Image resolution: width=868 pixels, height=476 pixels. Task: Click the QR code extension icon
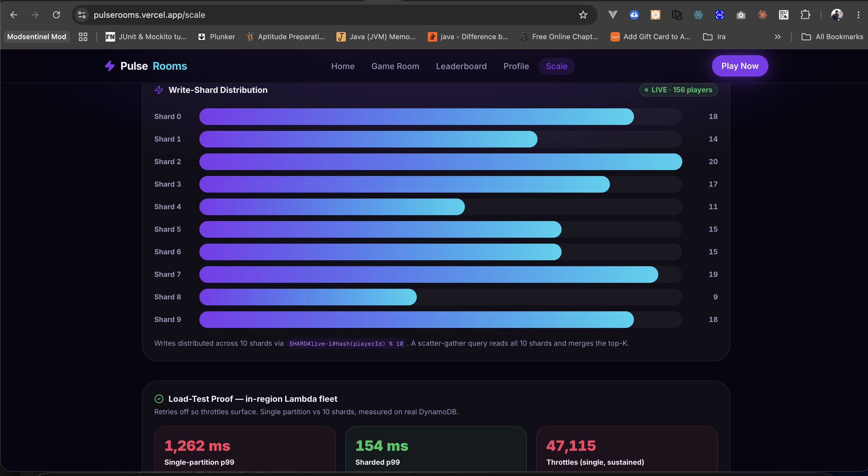(783, 15)
